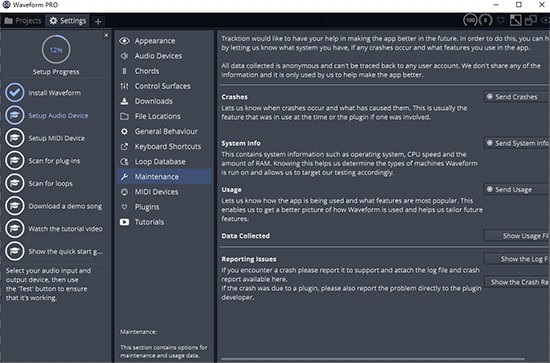Go to the Loop Database settings page
This screenshot has height=363, width=550.
coord(164,162)
